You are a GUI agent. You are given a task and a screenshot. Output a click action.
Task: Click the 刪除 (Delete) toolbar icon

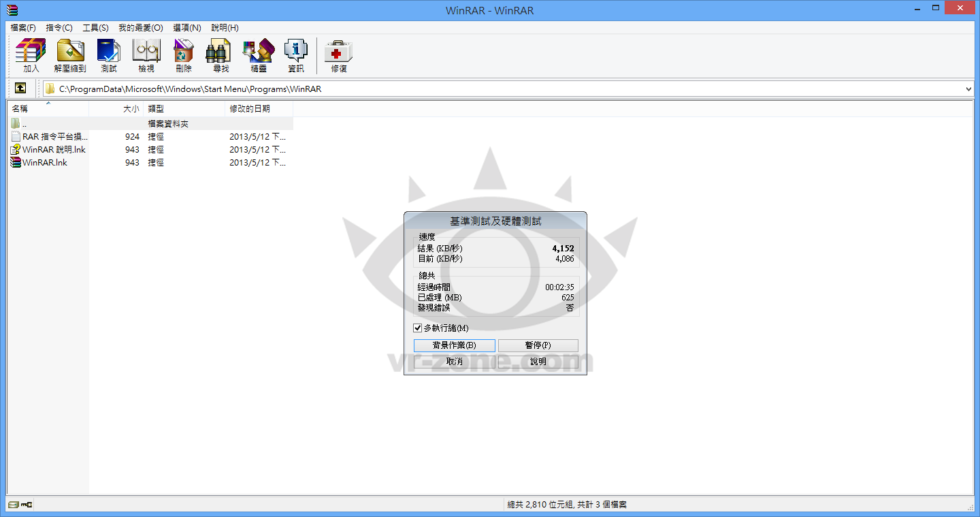(x=184, y=56)
